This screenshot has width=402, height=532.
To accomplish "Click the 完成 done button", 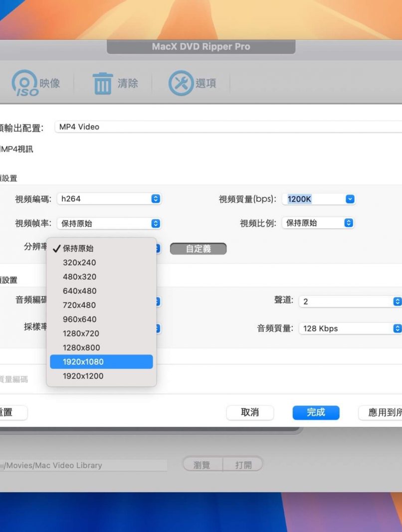I will [x=316, y=412].
